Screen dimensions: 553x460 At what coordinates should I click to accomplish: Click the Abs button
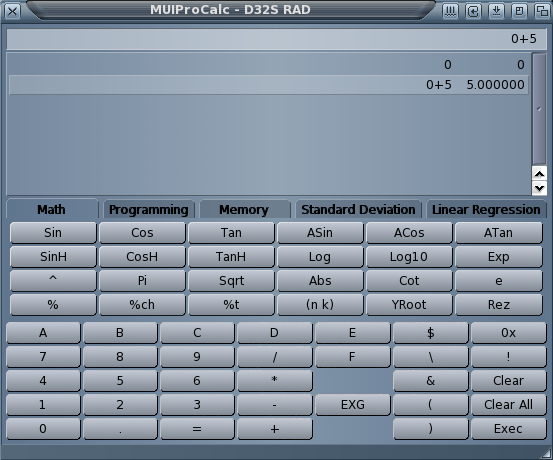(320, 281)
